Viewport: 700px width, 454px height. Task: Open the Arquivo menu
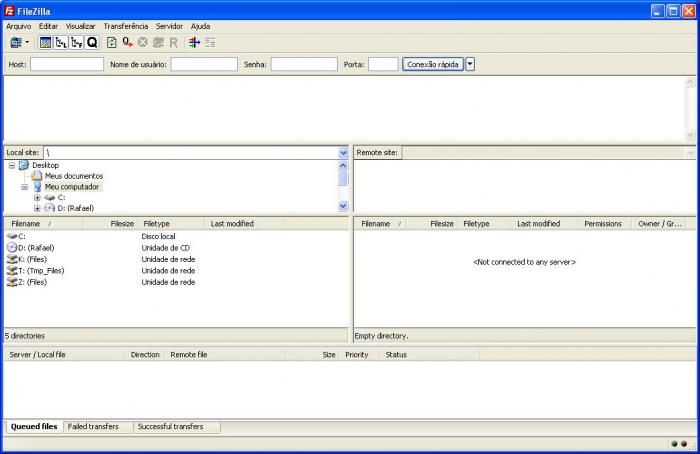[x=19, y=26]
